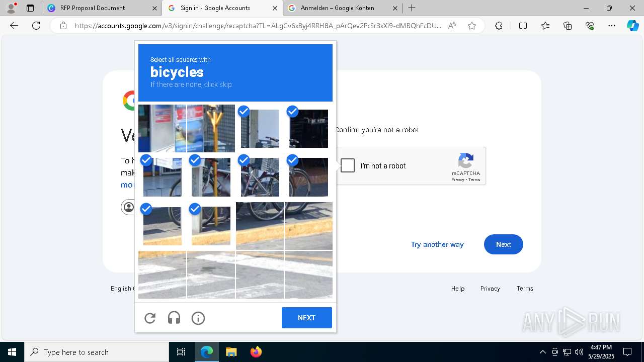Click the address bar URL field
This screenshot has height=362, width=644.
click(x=258, y=26)
